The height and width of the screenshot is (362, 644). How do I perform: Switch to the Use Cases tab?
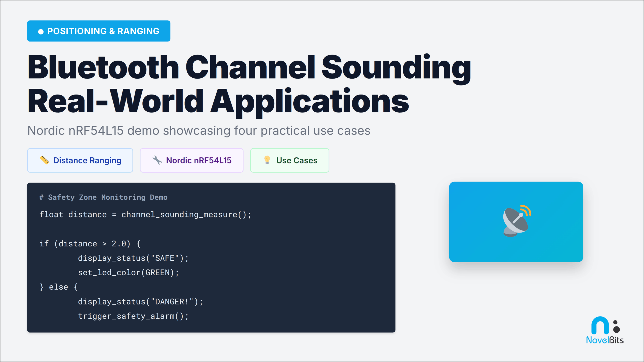pyautogui.click(x=289, y=160)
